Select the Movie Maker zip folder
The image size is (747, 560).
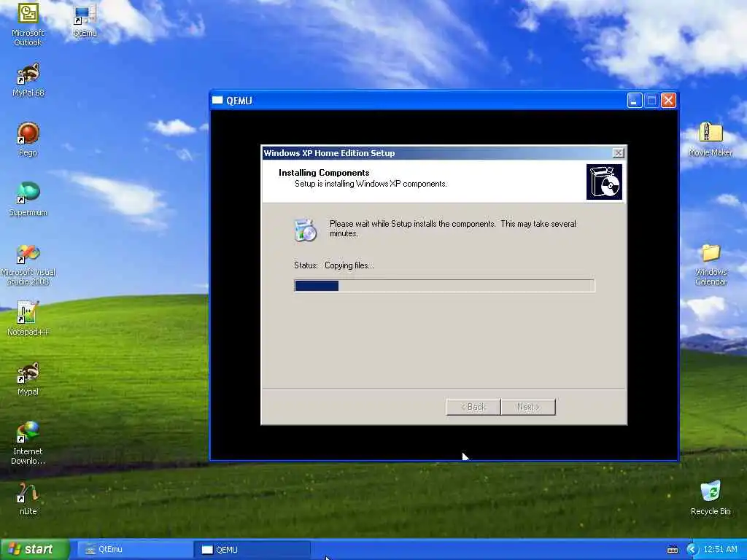(711, 139)
